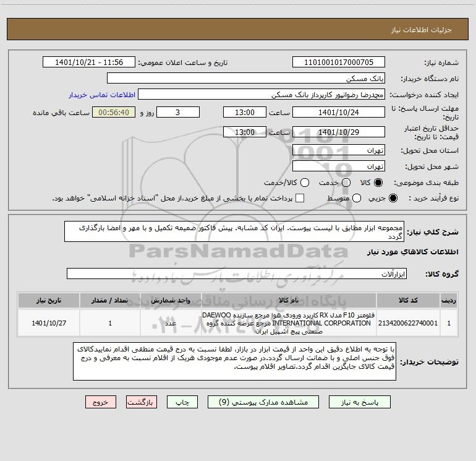Click the delivery city field تهران
476x461 pixels.
click(x=339, y=166)
